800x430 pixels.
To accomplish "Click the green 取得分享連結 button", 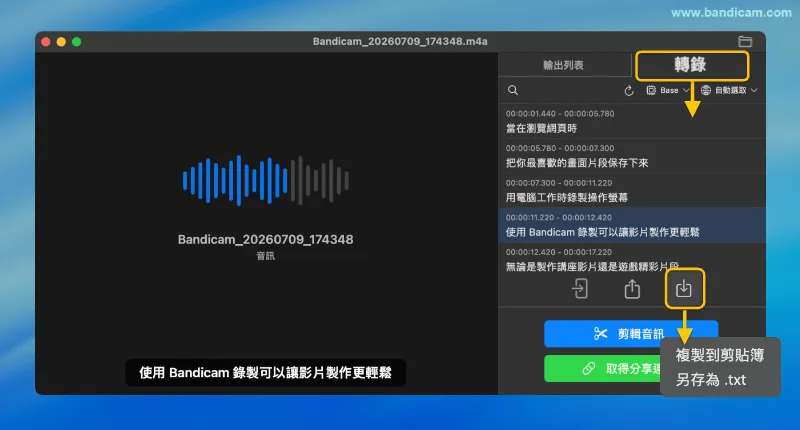I will [603, 368].
